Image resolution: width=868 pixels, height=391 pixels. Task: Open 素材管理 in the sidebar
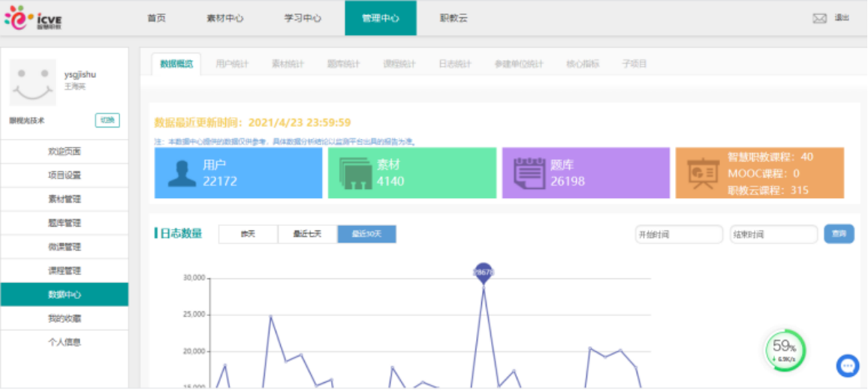click(65, 199)
